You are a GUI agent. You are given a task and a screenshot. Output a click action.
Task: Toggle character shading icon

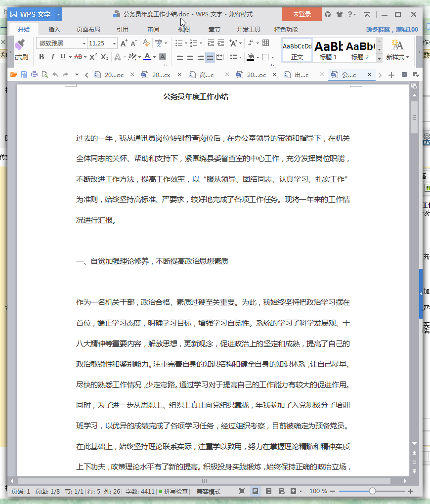(163, 57)
